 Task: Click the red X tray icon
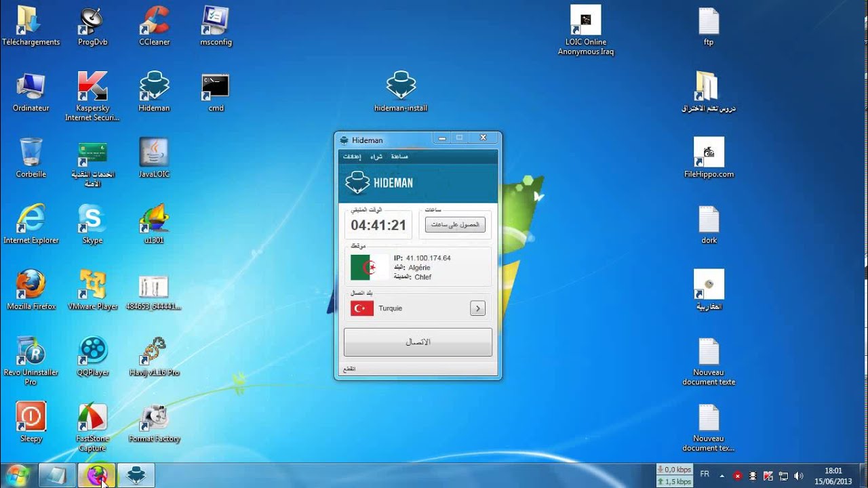pos(737,476)
